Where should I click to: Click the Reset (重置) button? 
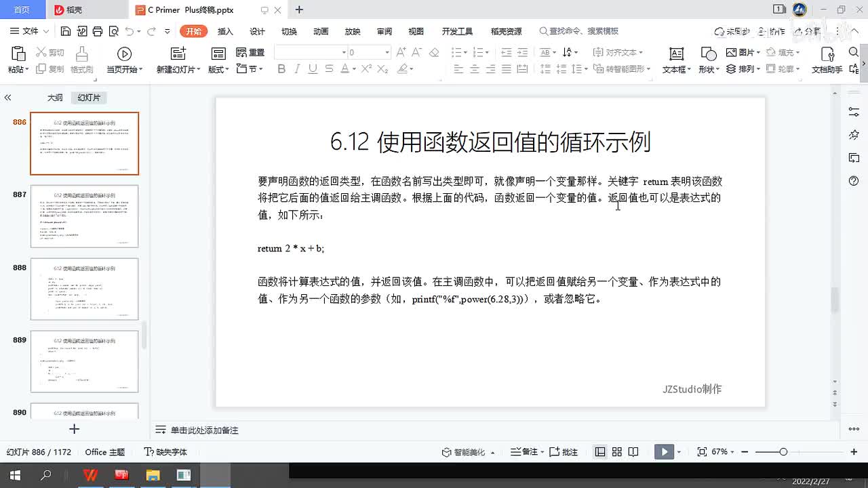pyautogui.click(x=250, y=52)
